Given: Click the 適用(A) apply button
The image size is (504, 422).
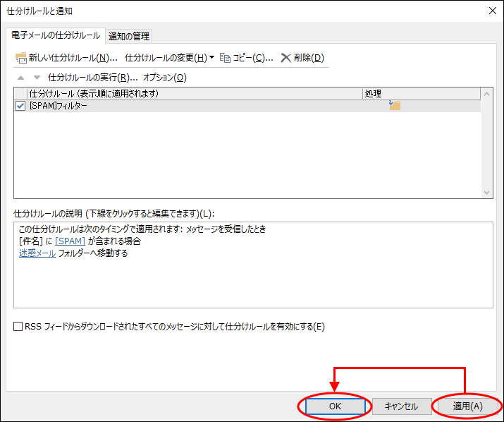Looking at the screenshot, I should coord(467,406).
